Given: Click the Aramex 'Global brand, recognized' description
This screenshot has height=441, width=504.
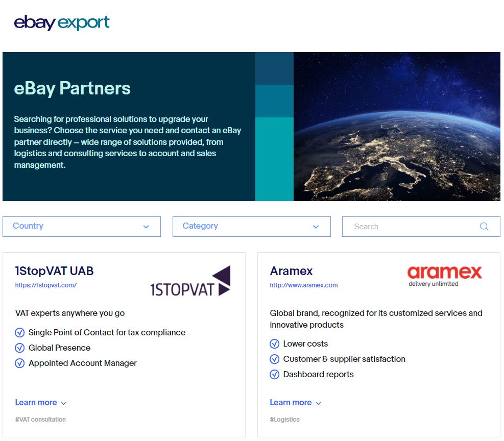Looking at the screenshot, I should click(376, 319).
